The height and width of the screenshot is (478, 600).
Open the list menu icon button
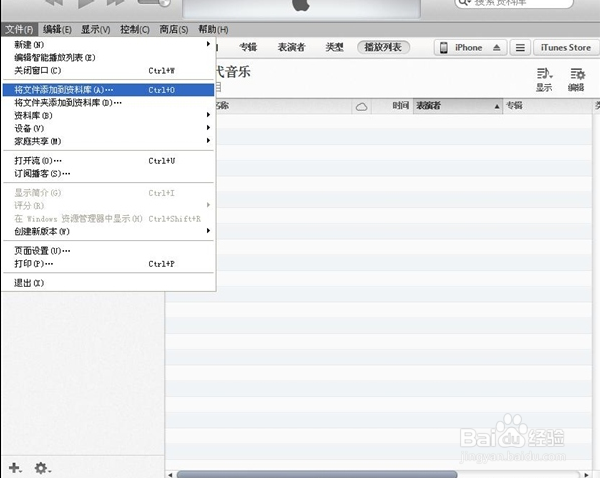[520, 48]
